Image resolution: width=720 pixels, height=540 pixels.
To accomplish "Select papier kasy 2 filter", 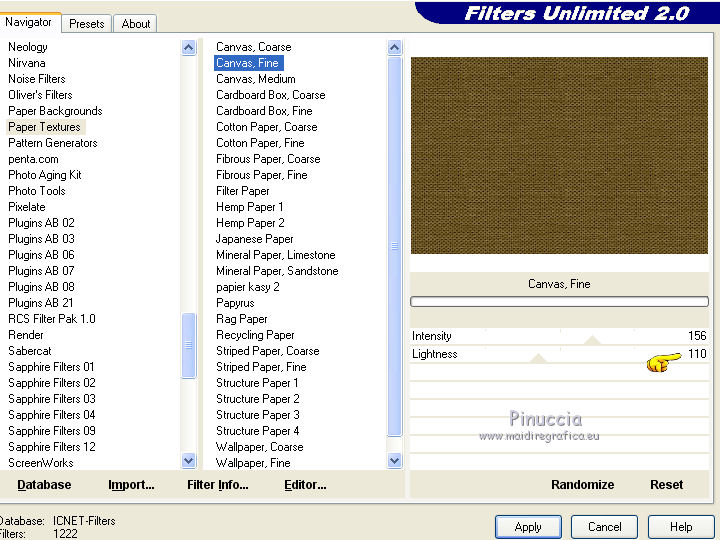I will pyautogui.click(x=248, y=287).
